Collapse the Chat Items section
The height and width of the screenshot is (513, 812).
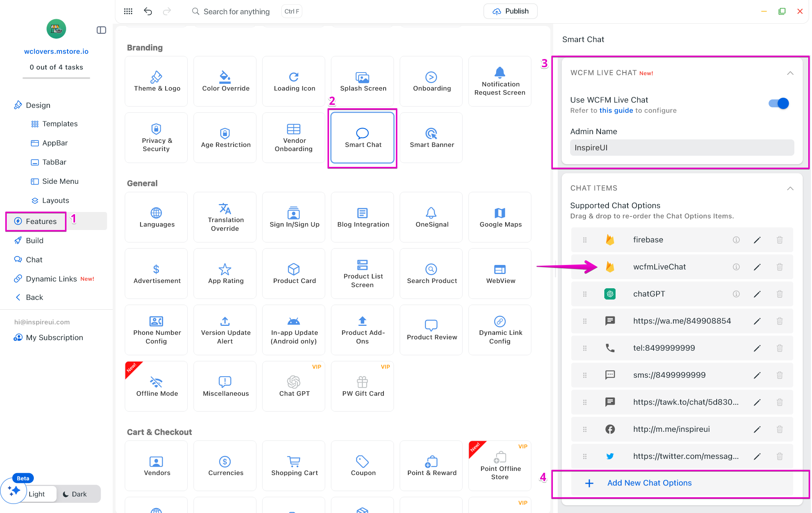pos(790,188)
